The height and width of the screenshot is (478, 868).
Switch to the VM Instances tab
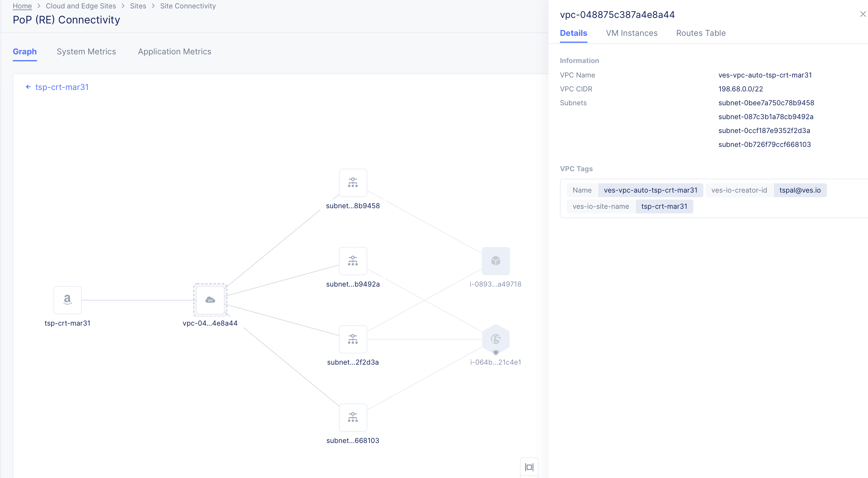(x=631, y=33)
